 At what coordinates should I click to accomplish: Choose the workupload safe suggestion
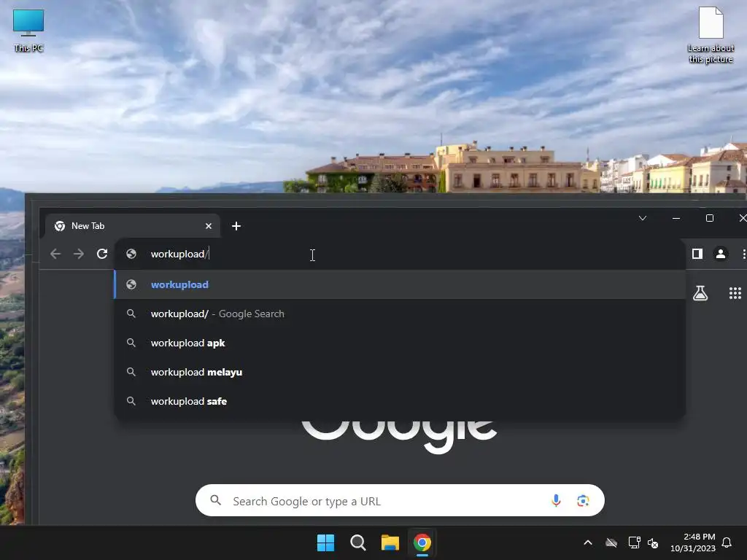click(399, 401)
